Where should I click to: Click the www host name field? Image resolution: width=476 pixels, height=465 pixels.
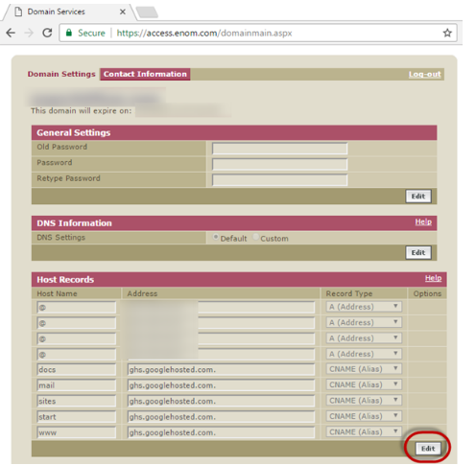click(x=76, y=432)
